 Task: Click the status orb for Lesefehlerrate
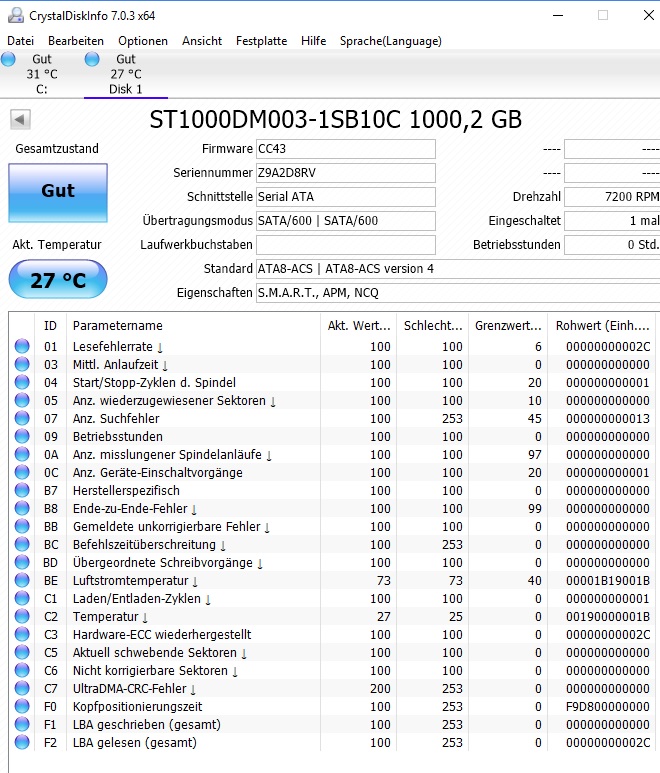(x=22, y=346)
